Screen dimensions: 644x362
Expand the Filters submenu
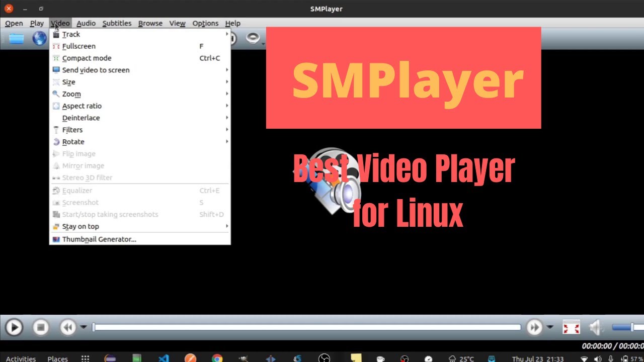140,130
